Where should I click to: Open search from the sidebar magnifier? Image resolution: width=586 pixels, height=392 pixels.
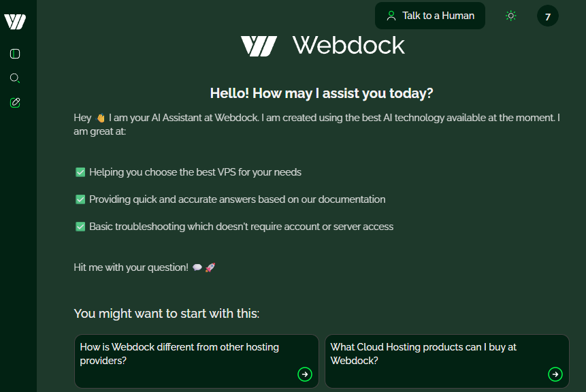(15, 78)
